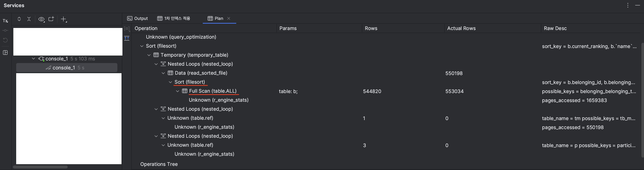This screenshot has height=170, width=644.
Task: Click the plus Add Service icon
Action: 64,19
